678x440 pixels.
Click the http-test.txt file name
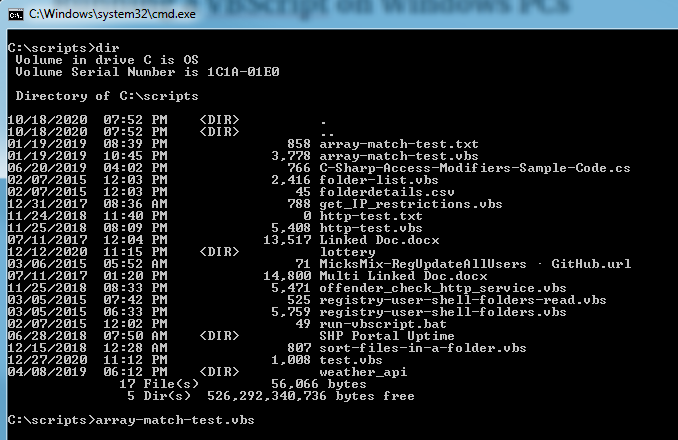click(x=371, y=216)
